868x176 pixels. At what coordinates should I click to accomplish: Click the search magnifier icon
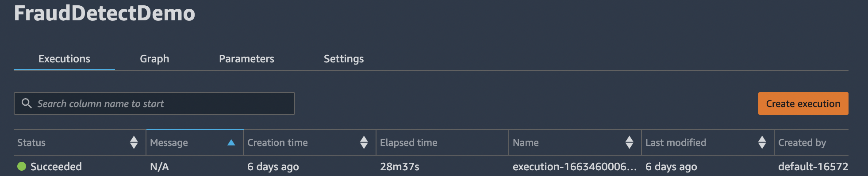27,103
